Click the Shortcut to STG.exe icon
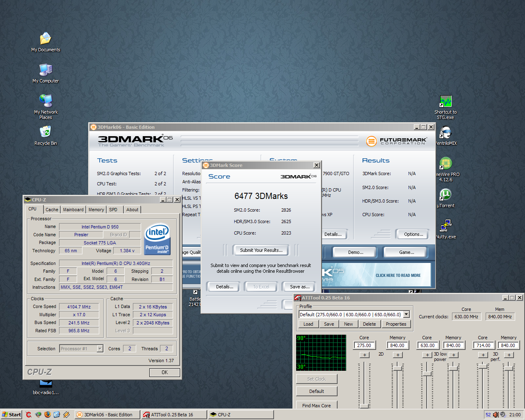Image resolution: width=525 pixels, height=420 pixels. 445,101
